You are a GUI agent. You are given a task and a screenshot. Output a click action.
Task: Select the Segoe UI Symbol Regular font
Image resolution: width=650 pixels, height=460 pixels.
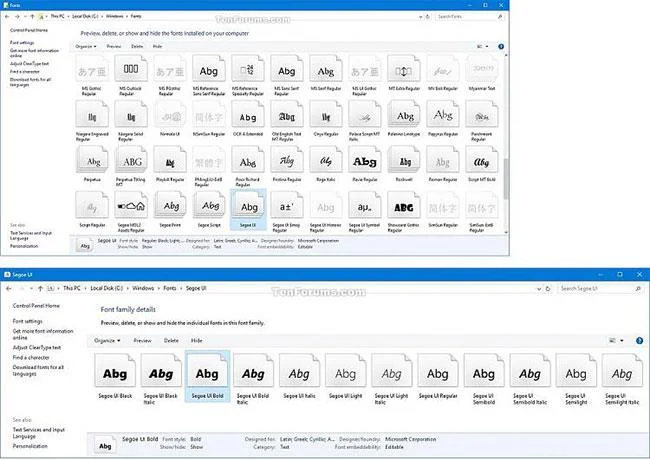click(365, 206)
